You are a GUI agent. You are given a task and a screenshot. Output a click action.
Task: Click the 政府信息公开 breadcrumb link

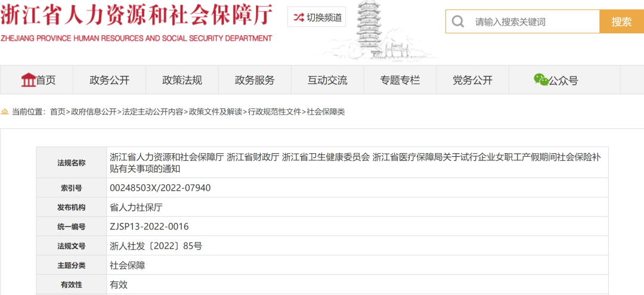(94, 112)
